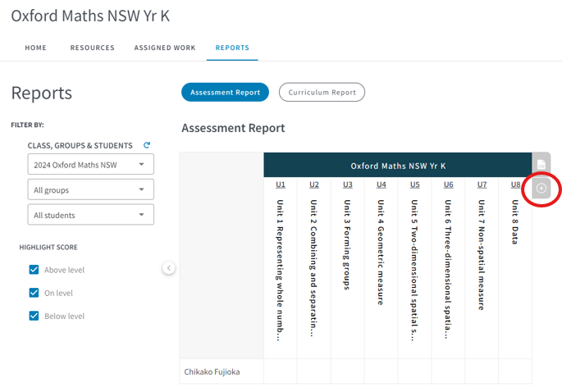
Task: Click the Unit 3 Forming groups label
Action: [x=347, y=244]
